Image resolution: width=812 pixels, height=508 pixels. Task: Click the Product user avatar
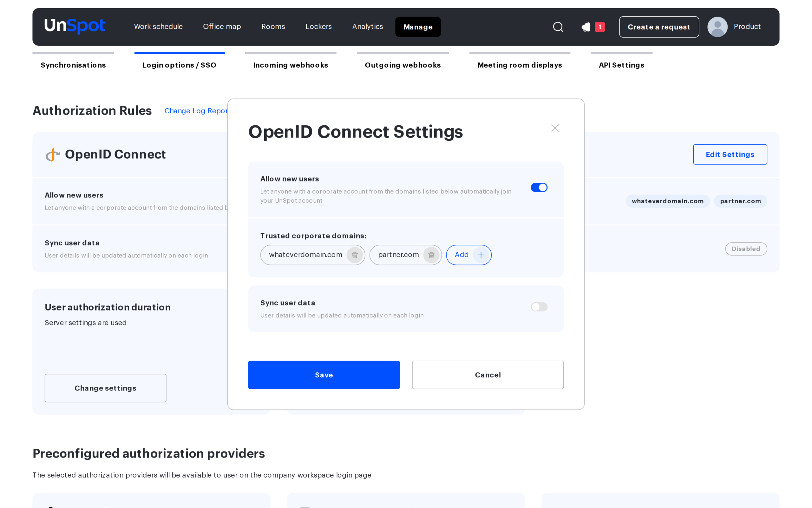pos(717,27)
